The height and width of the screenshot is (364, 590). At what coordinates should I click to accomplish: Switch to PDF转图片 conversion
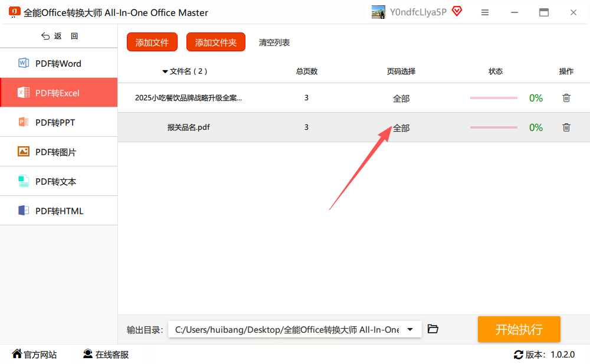point(58,152)
